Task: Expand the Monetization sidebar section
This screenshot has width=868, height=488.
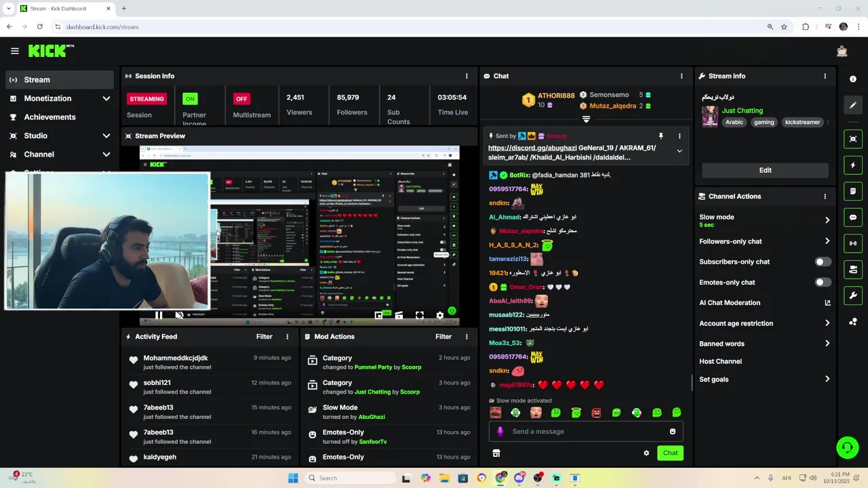Action: tap(106, 98)
